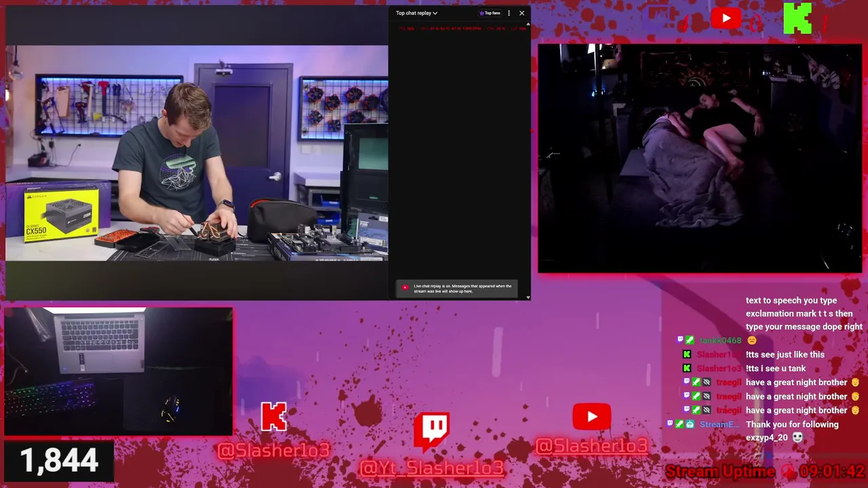Click the Live chat replay notice
The height and width of the screenshot is (488, 868).
click(x=457, y=289)
